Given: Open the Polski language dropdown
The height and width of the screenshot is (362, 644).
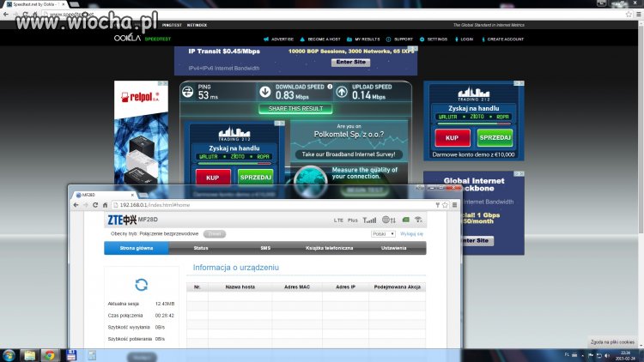Looking at the screenshot, I should pyautogui.click(x=383, y=234).
